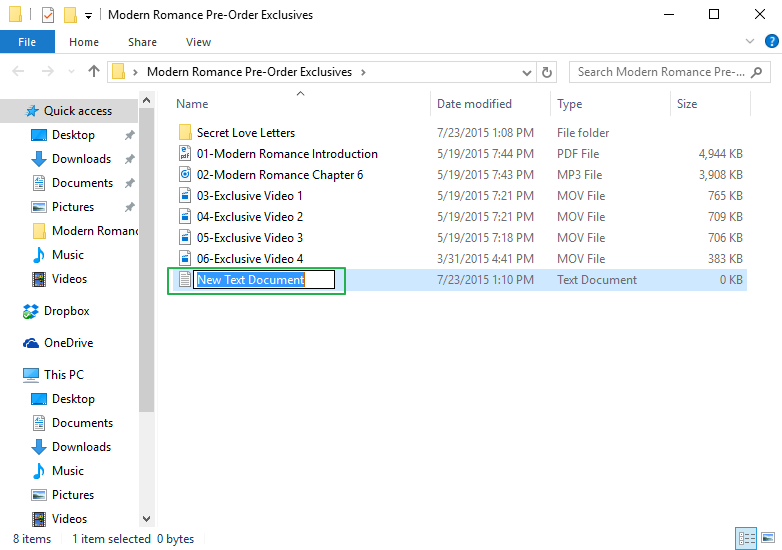Switch to large icons view
This screenshot has width=782, height=550.
coord(766,538)
